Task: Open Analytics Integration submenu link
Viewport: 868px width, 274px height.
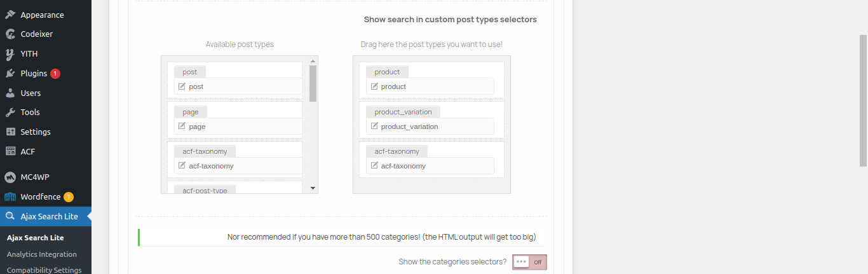Action: pyautogui.click(x=42, y=254)
